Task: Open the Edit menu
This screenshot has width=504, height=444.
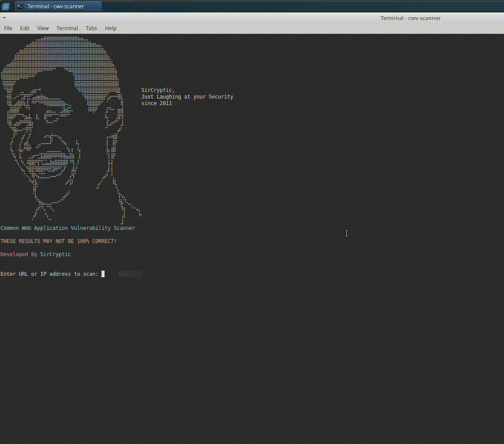Action: (24, 28)
